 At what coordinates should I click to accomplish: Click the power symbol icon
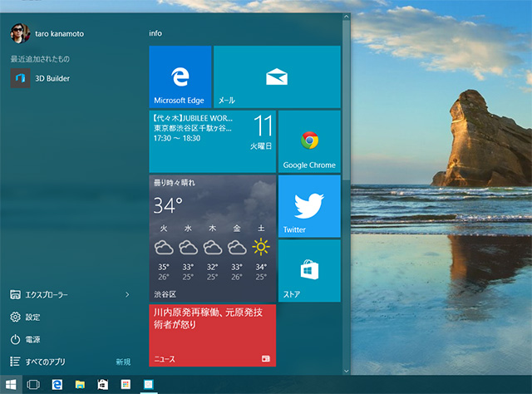[x=15, y=339]
